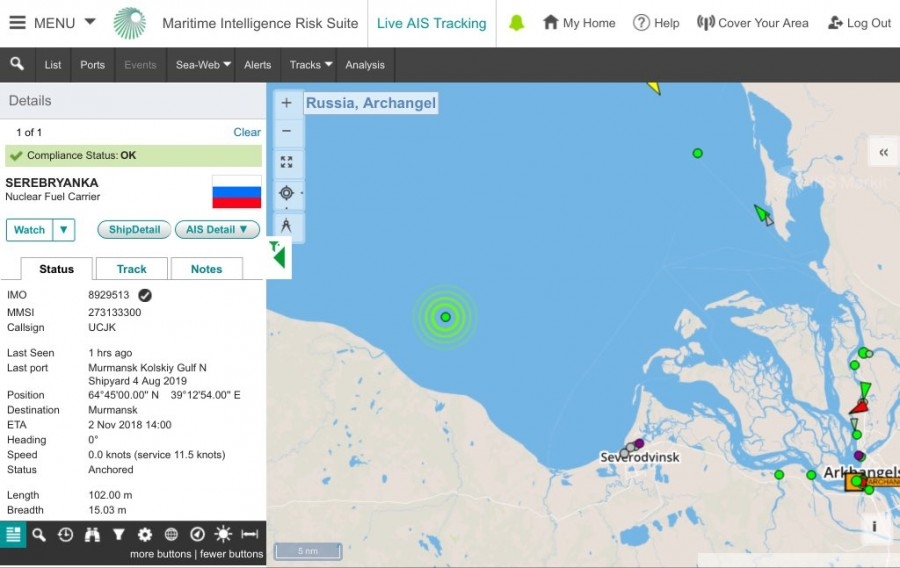Click the history clock icon
The height and width of the screenshot is (568, 900).
click(65, 535)
